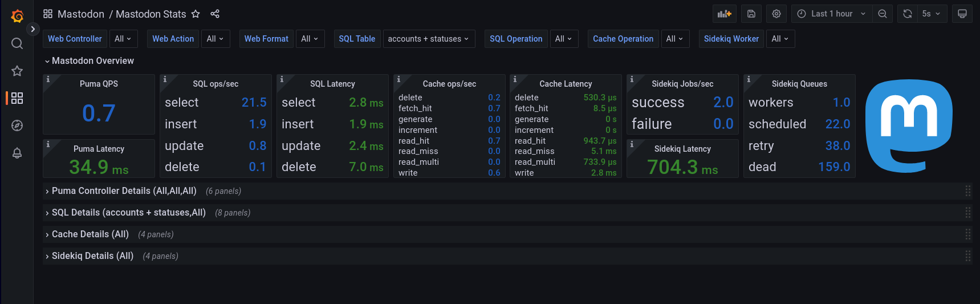Open the search dashboards icon
980x304 pixels.
click(x=17, y=43)
